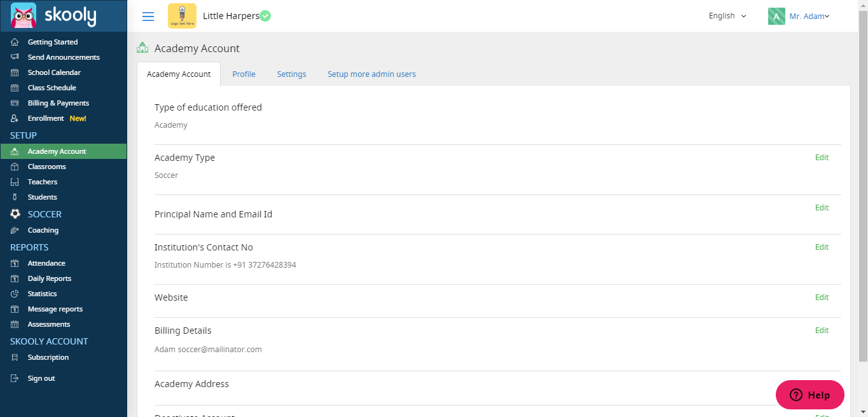Click the Message reports icon
The width and height of the screenshot is (868, 417).
click(x=15, y=309)
